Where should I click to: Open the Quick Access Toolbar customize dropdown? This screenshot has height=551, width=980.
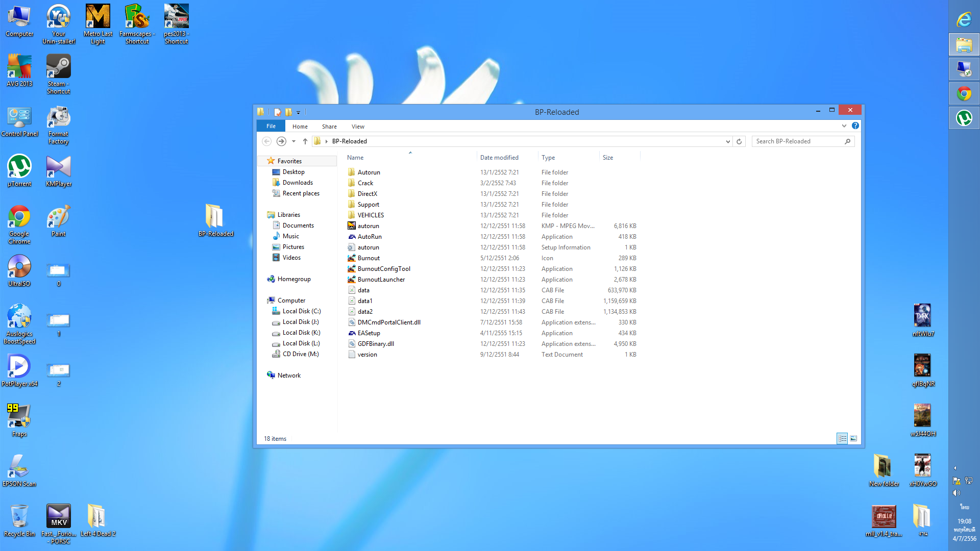299,112
